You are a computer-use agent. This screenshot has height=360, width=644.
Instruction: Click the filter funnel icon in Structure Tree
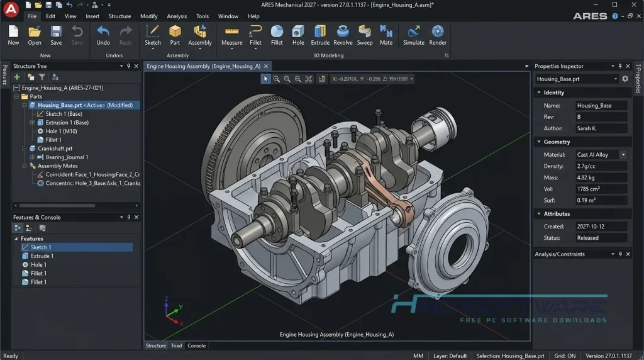(42, 77)
